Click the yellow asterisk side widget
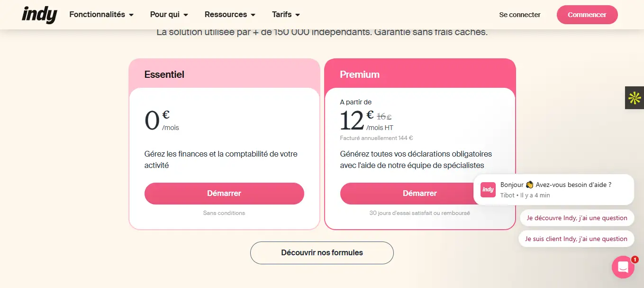This screenshot has height=288, width=644. (635, 98)
